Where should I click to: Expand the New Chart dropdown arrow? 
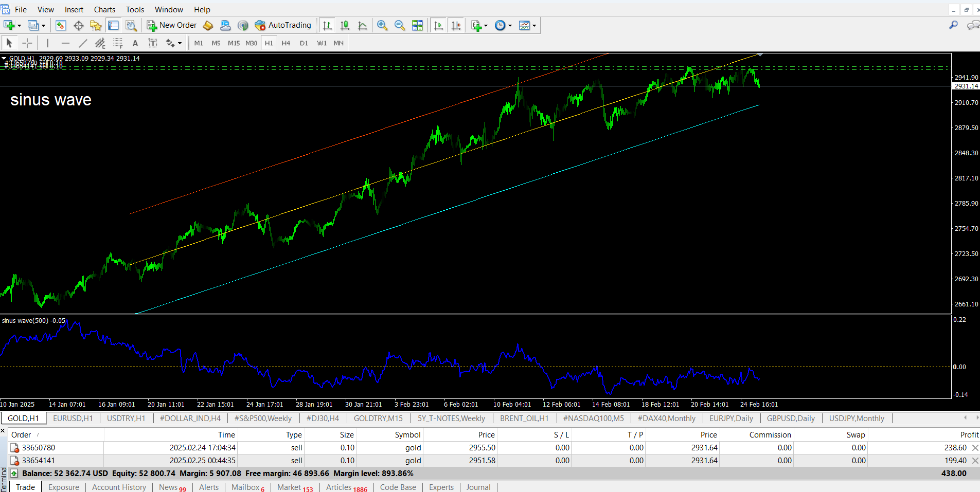point(19,26)
